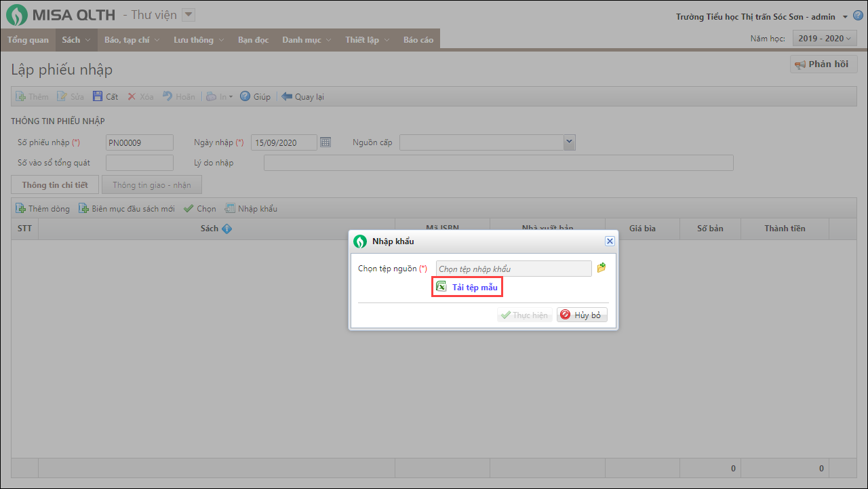Screen dimensions: 868x489
Task: Click Biên mục đầu sách mới
Action: tap(127, 208)
